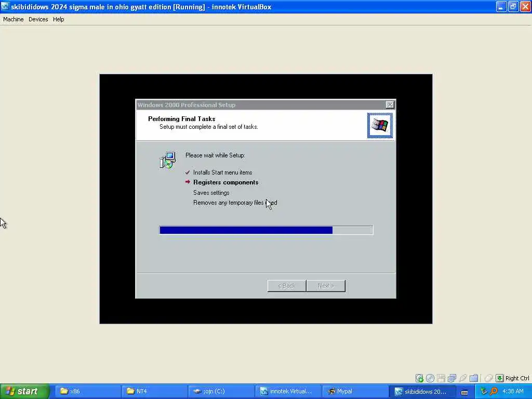Image resolution: width=532 pixels, height=399 pixels.
Task: Click the CD/DVD drive status icon
Action: click(x=430, y=378)
